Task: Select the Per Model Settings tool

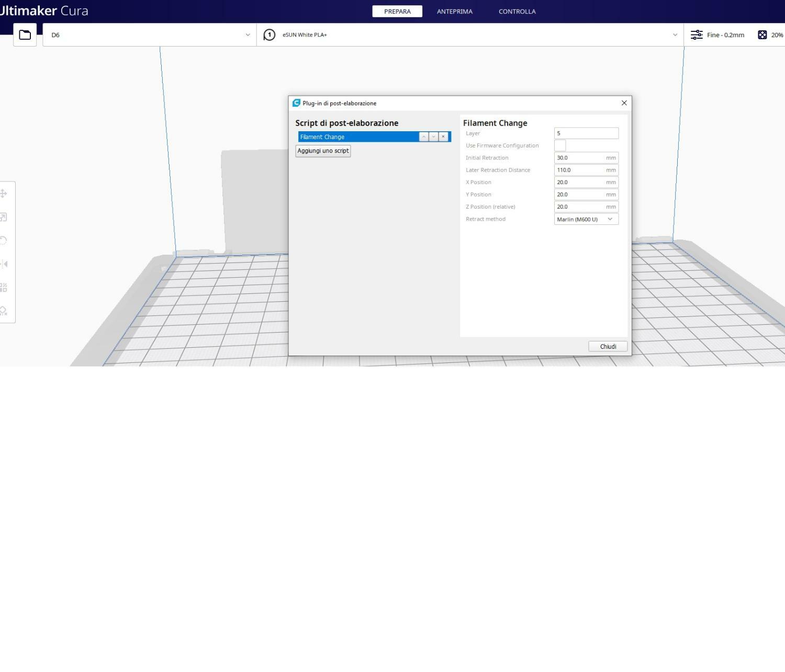Action: (x=3, y=288)
